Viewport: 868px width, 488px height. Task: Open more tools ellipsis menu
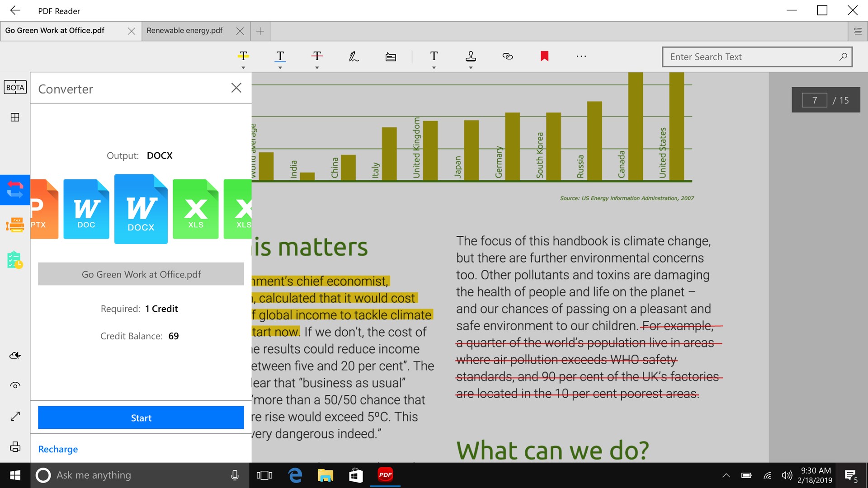[x=581, y=56]
